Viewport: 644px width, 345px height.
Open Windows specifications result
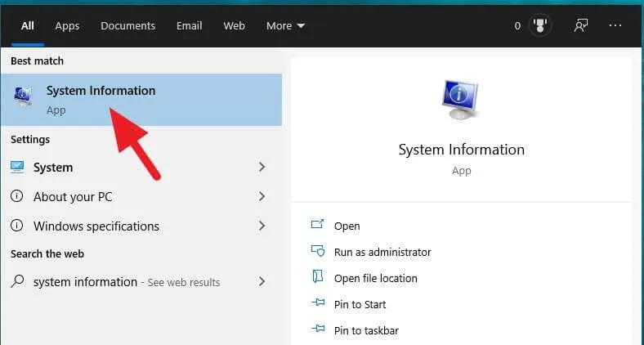tap(141, 226)
